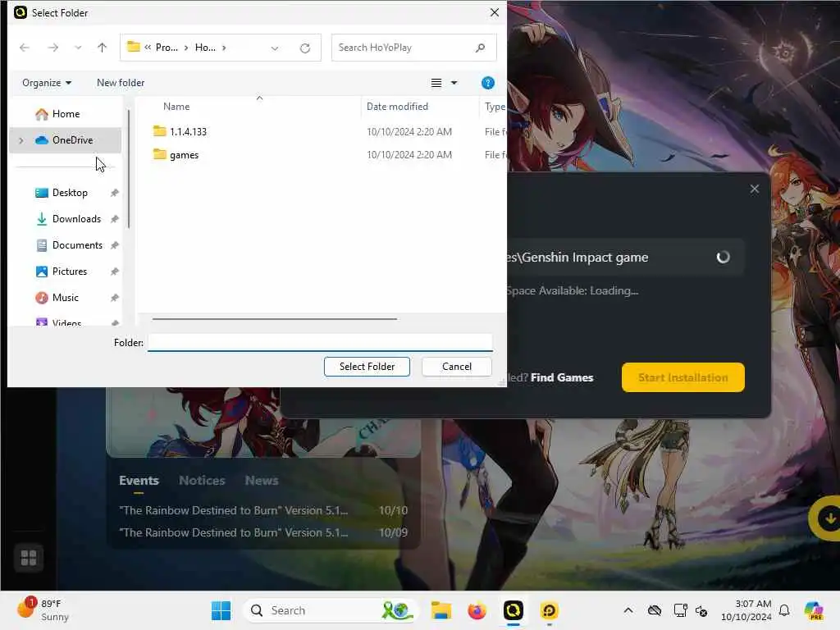Click the taskbar Search box
Image resolution: width=840 pixels, height=630 pixels.
330,610
